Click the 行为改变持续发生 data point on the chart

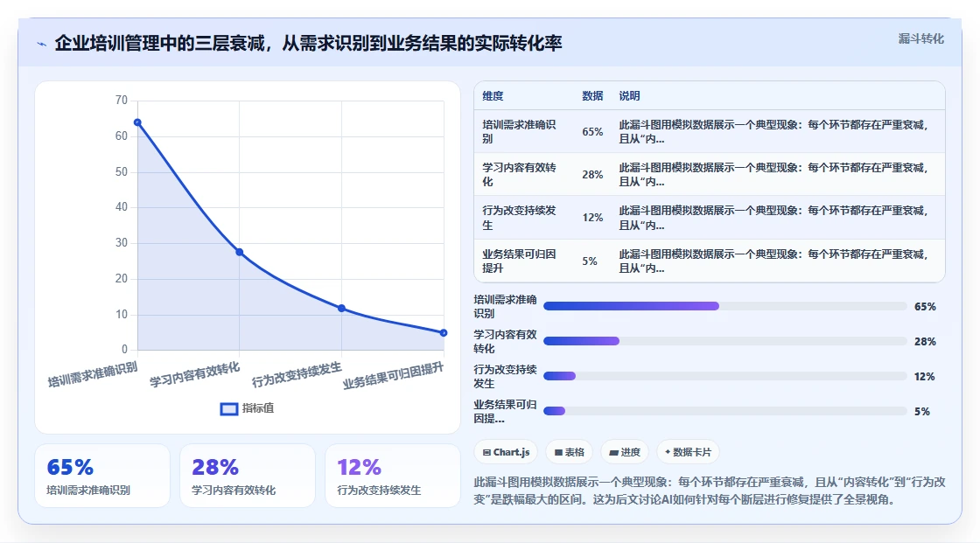click(341, 308)
